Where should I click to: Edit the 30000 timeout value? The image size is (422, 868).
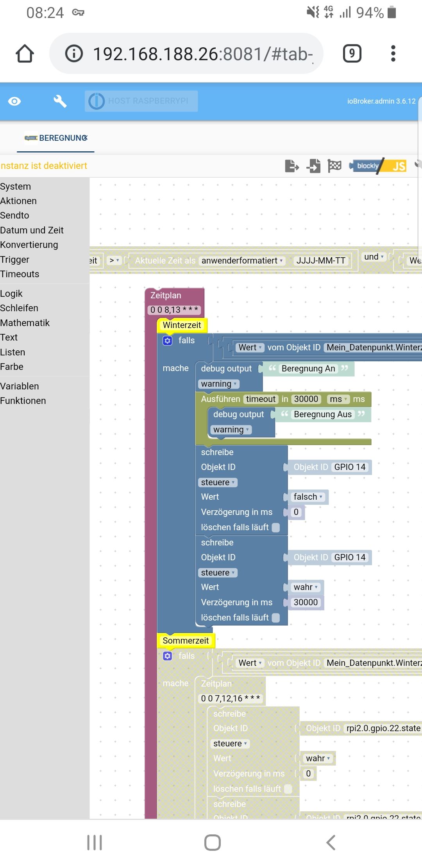(306, 399)
